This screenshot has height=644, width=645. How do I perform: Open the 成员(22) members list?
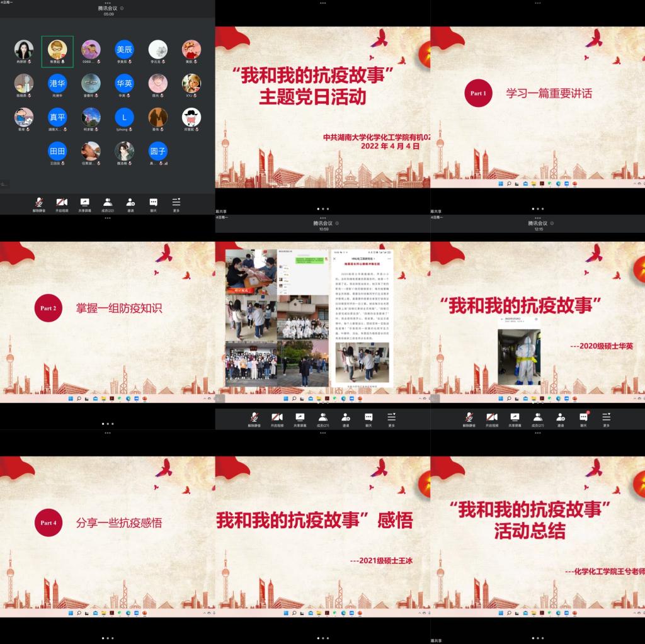point(108,203)
